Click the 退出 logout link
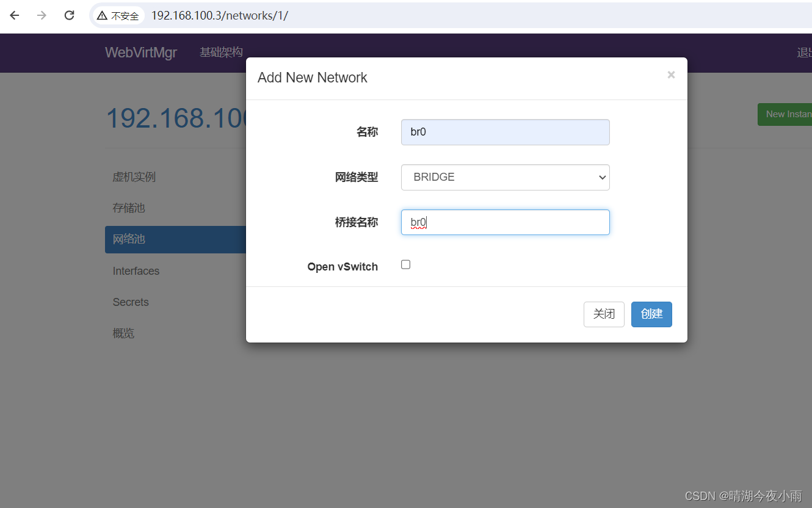The image size is (812, 508). pyautogui.click(x=804, y=53)
